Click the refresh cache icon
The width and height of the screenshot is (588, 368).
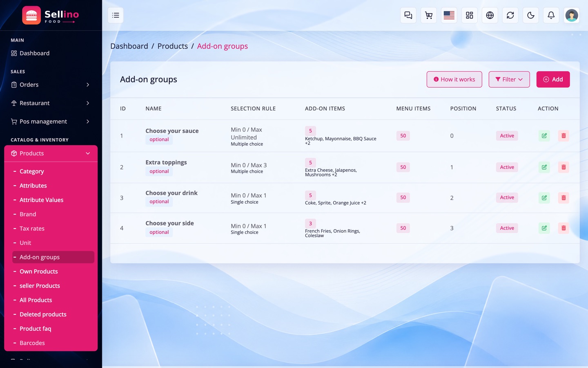(510, 15)
